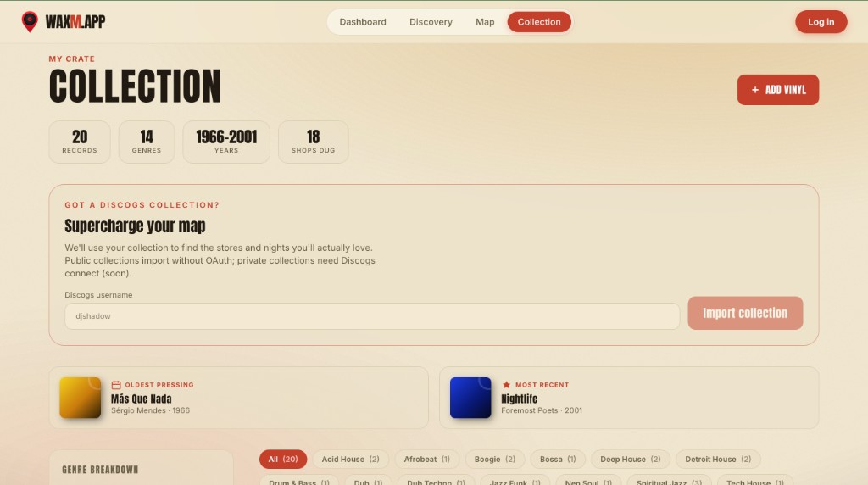868x485 pixels.
Task: Select the All (20) genre filter
Action: pyautogui.click(x=283, y=460)
